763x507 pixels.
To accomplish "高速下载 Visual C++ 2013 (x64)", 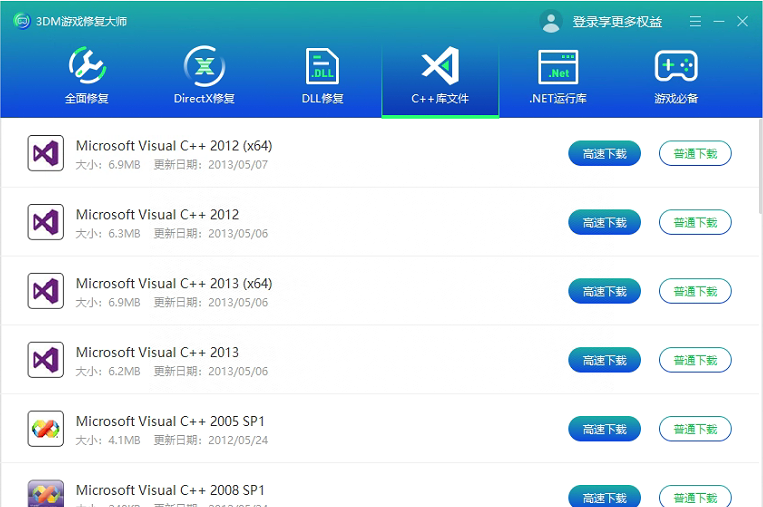I will pyautogui.click(x=604, y=291).
